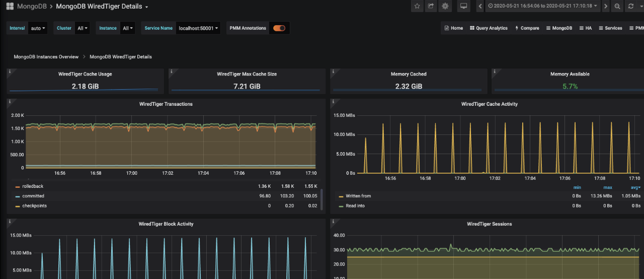Click the 13.26 MBs max value
Viewport: 644px width, 279px height.
click(x=602, y=196)
